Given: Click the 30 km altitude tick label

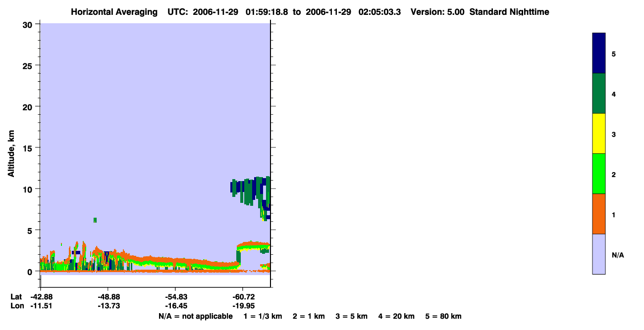Looking at the screenshot, I should 28,24.
